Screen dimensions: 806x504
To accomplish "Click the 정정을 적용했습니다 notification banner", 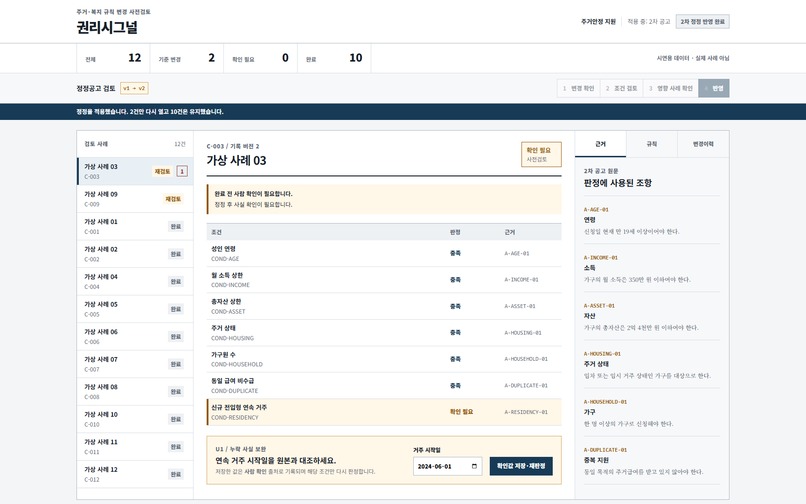I will coord(403,112).
